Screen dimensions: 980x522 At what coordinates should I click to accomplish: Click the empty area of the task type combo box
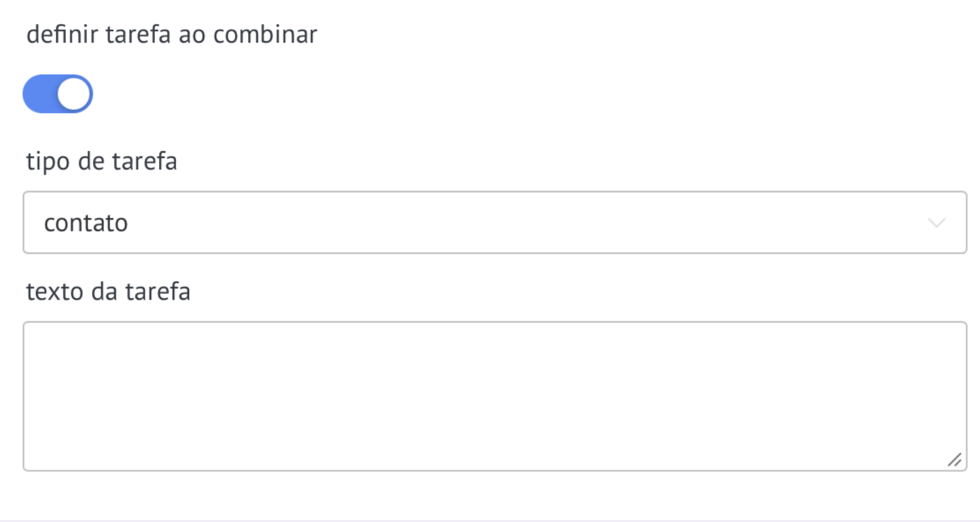pyautogui.click(x=523, y=222)
